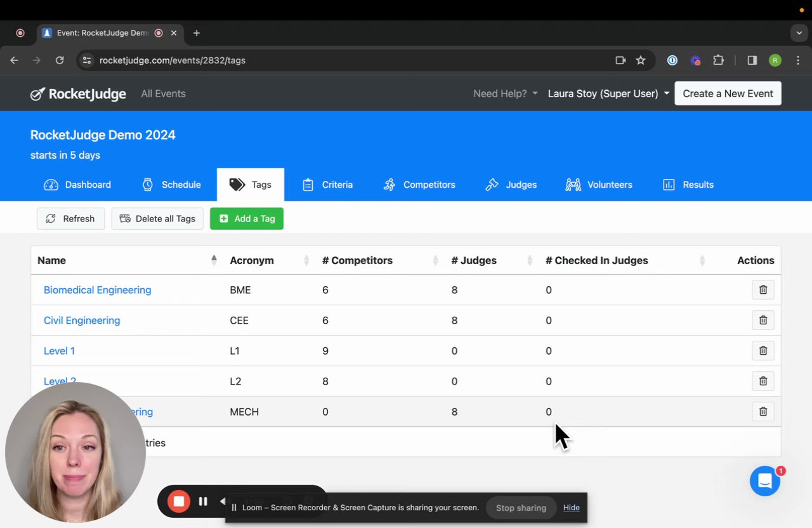The width and height of the screenshot is (812, 528).
Task: Click the presenter webcam bubble
Action: point(75,452)
